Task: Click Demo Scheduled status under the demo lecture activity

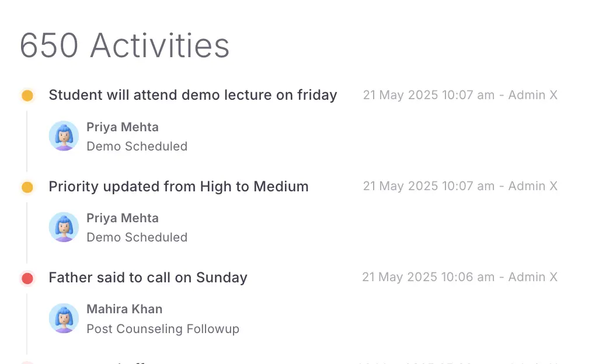Action: [x=137, y=146]
